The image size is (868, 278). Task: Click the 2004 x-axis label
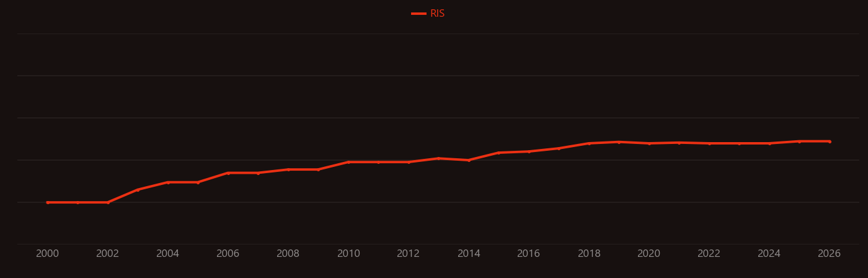click(x=168, y=254)
